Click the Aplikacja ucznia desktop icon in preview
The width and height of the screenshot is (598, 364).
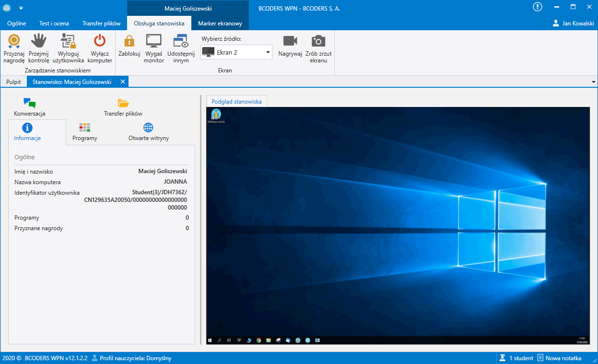[x=216, y=116]
